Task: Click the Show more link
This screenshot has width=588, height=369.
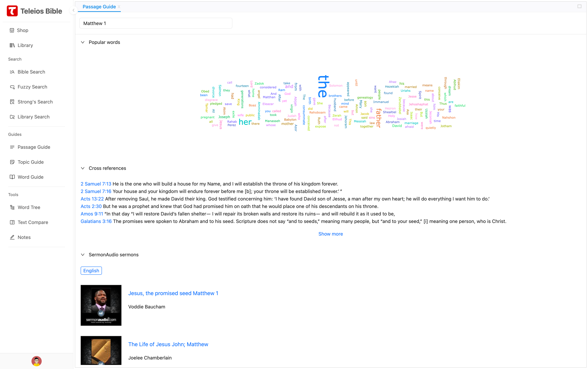Action: 330,234
